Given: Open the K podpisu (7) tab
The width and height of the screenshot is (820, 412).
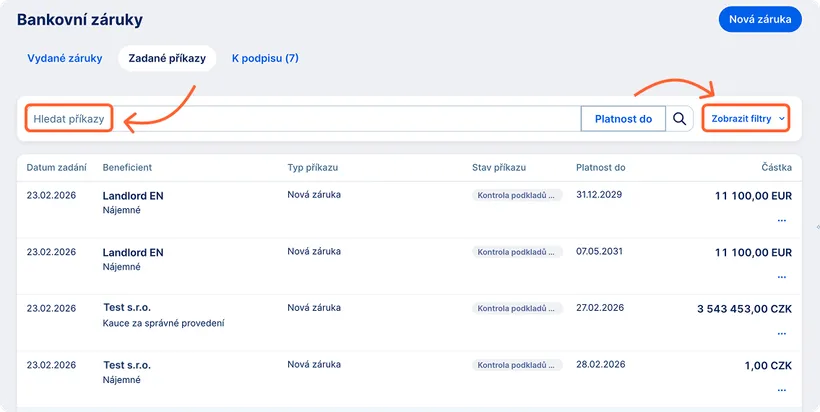Looking at the screenshot, I should point(265,58).
